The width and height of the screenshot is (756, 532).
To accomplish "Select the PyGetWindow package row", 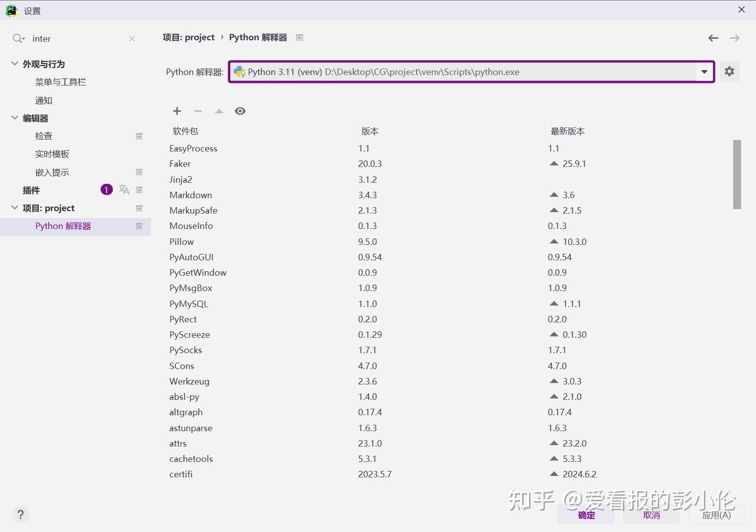I will (x=449, y=272).
